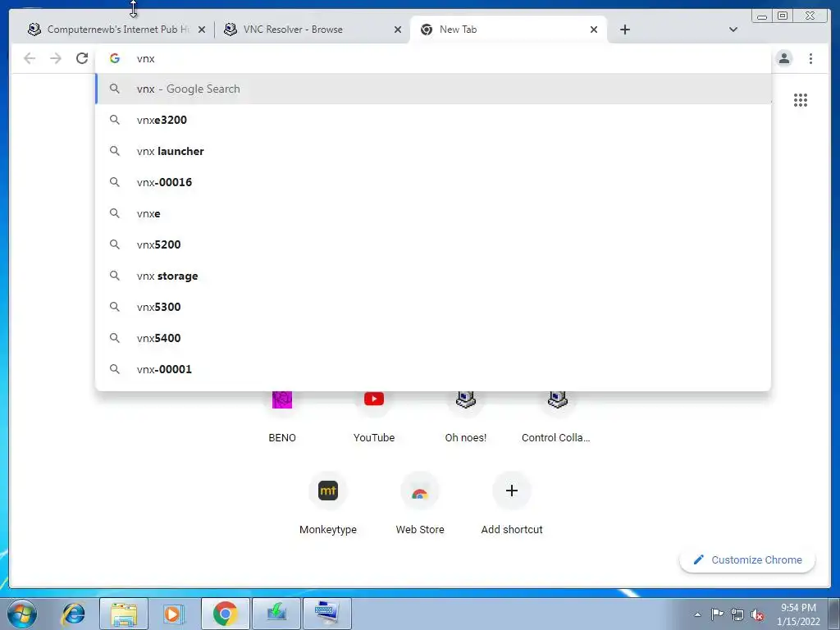The image size is (840, 630).
Task: Open the Action Center flag icon
Action: click(x=717, y=614)
